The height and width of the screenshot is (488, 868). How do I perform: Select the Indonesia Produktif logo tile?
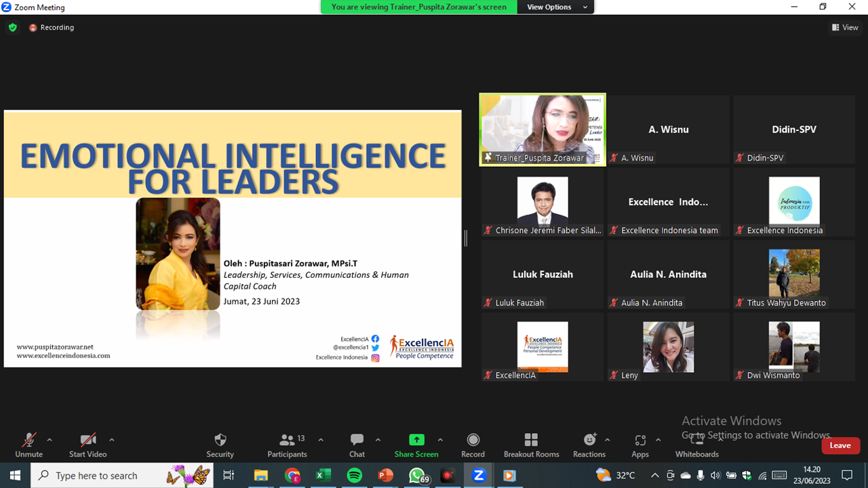(794, 202)
